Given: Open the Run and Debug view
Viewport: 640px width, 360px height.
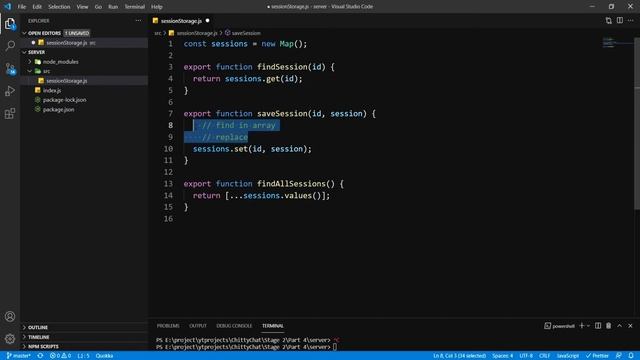Looking at the screenshot, I should tap(10, 91).
